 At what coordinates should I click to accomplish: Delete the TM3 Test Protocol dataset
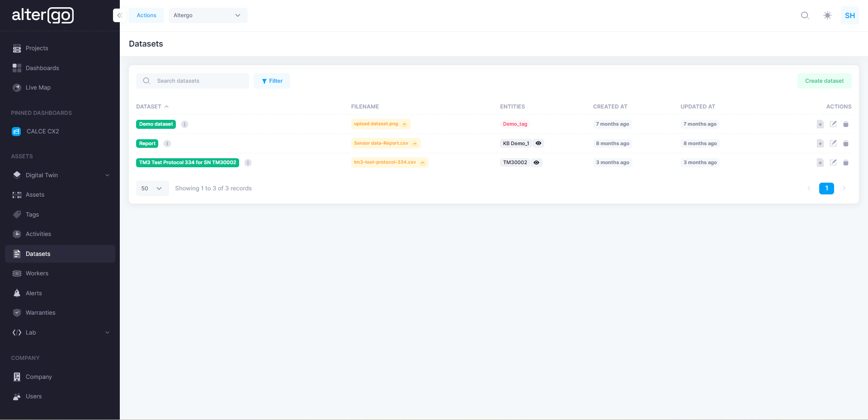845,163
